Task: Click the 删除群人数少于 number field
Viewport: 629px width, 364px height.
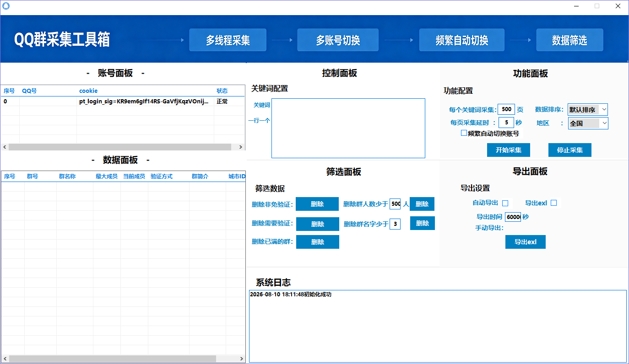Action: click(x=395, y=204)
